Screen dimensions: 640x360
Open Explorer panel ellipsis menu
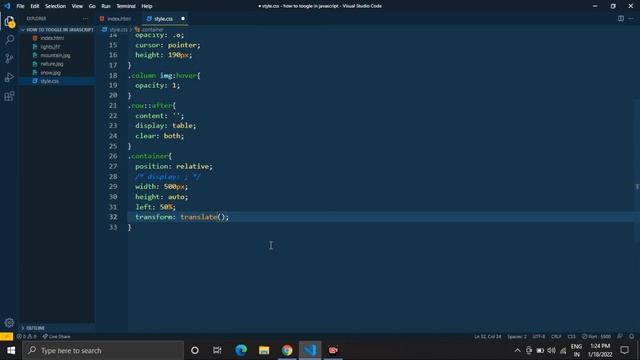tap(85, 18)
